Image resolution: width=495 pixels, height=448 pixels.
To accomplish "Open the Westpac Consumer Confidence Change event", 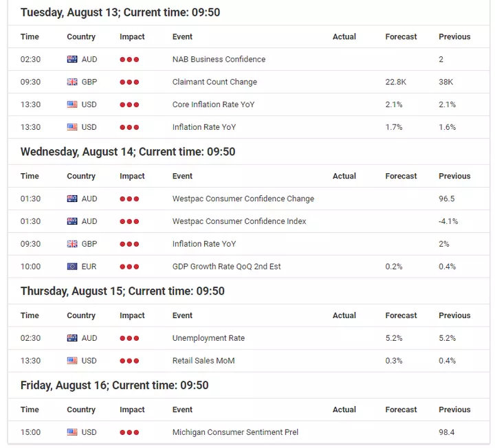I will point(243,199).
